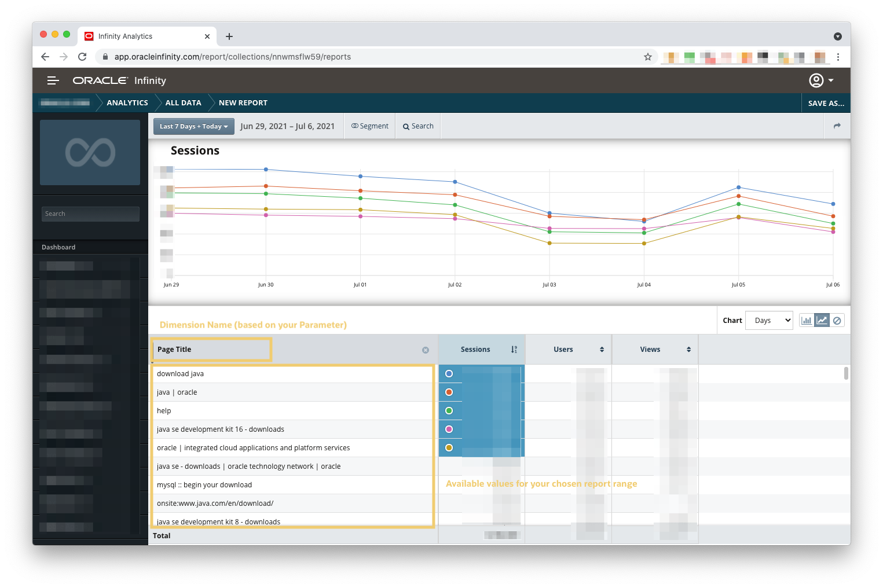Toggle chart series for download java
This screenshot has height=588, width=883.
[x=449, y=374]
